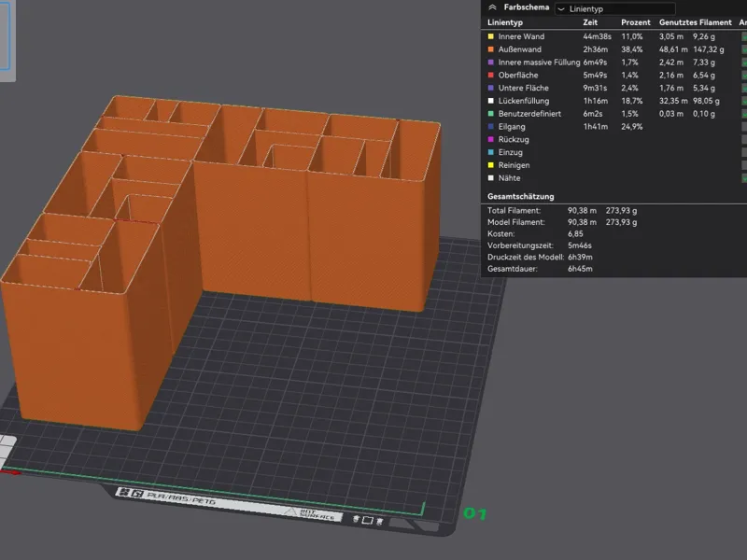Click the Außenwand percentage '38,4%'
The width and height of the screenshot is (747, 560).
pyautogui.click(x=632, y=49)
